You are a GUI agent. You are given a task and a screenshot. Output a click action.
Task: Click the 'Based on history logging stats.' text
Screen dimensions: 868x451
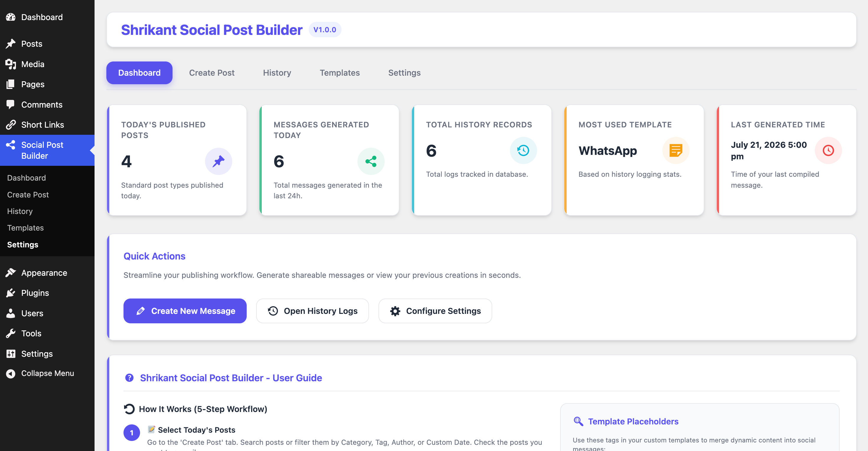point(630,174)
